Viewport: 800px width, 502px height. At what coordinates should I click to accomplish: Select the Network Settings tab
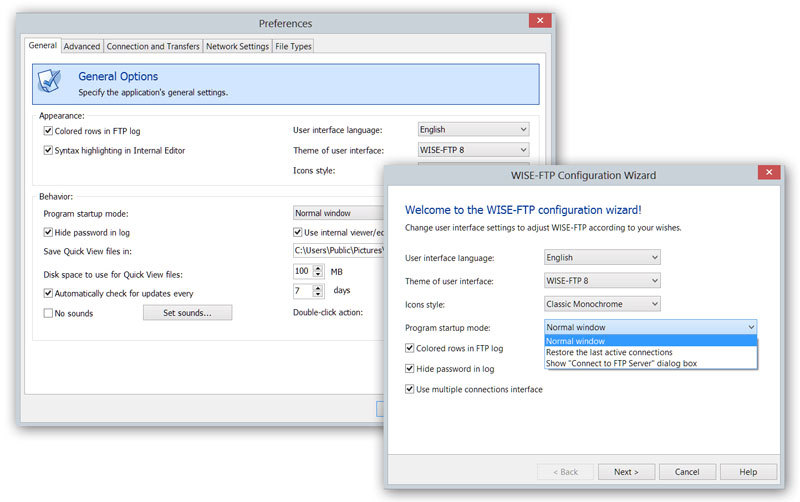pos(237,46)
